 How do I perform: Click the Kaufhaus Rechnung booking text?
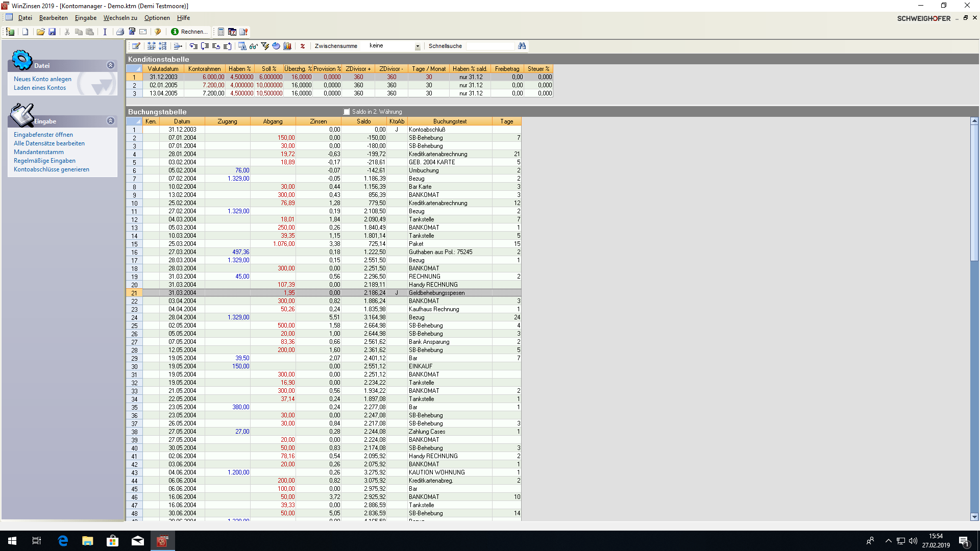[434, 309]
